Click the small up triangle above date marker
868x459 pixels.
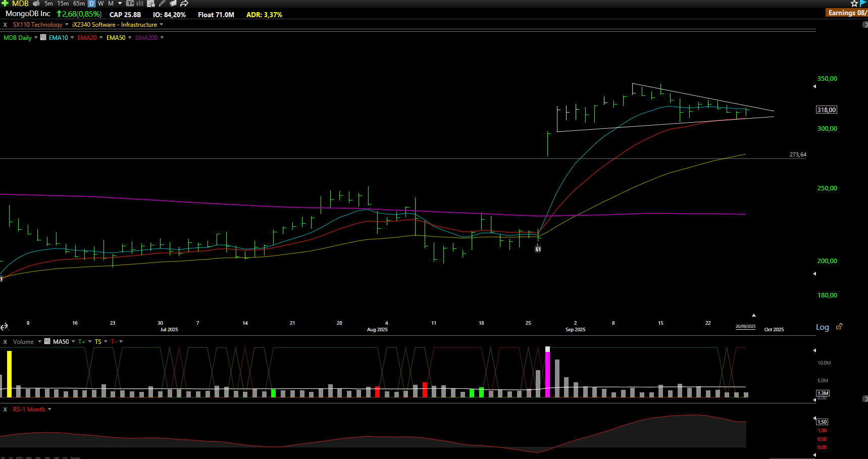click(754, 315)
